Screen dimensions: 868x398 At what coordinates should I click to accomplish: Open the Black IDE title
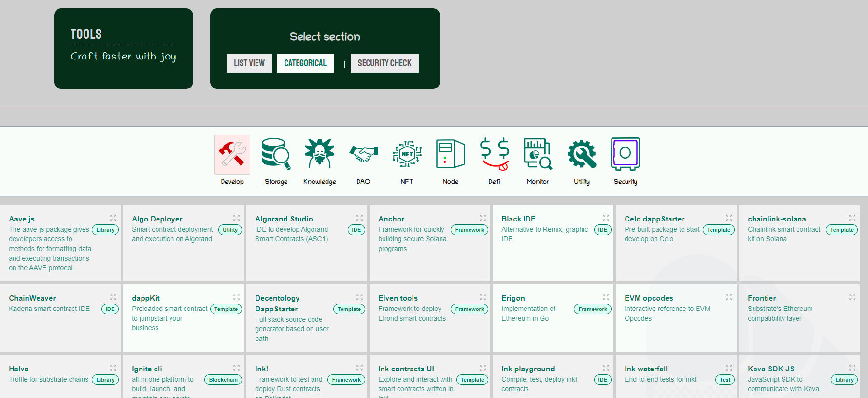(x=518, y=219)
